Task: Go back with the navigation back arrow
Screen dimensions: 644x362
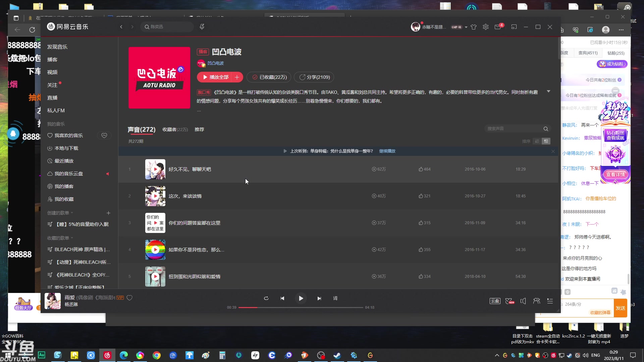Action: click(121, 27)
